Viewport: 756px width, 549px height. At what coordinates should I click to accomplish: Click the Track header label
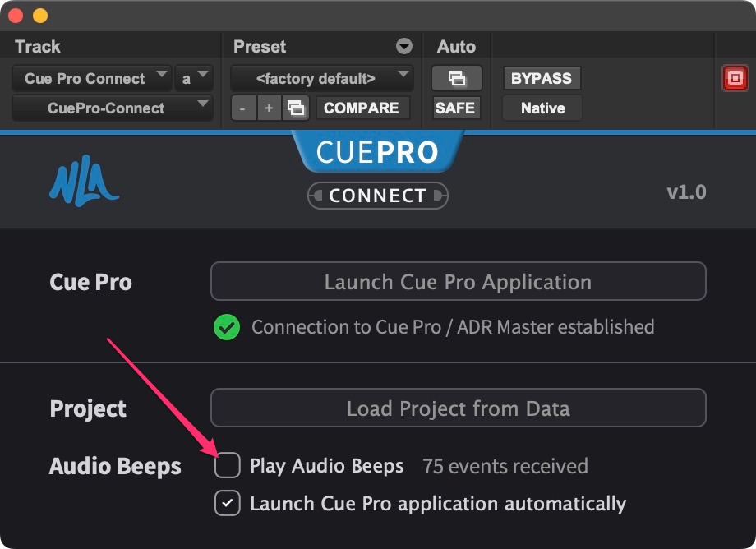[38, 46]
